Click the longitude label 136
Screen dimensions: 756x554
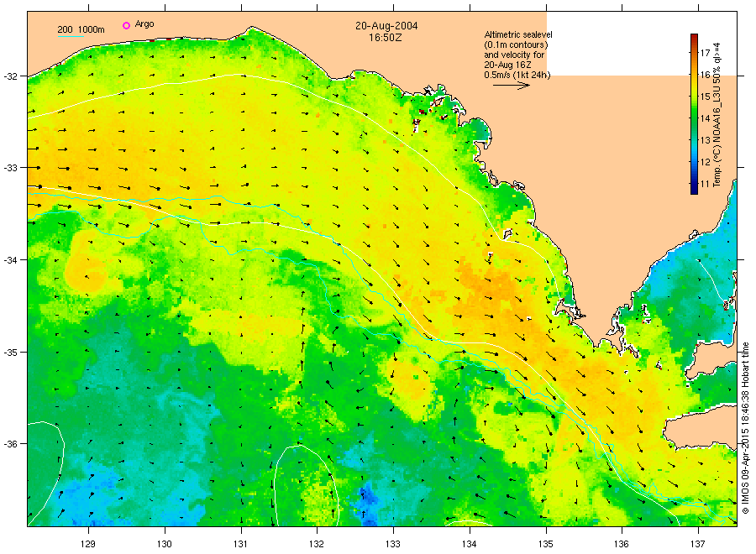click(622, 545)
